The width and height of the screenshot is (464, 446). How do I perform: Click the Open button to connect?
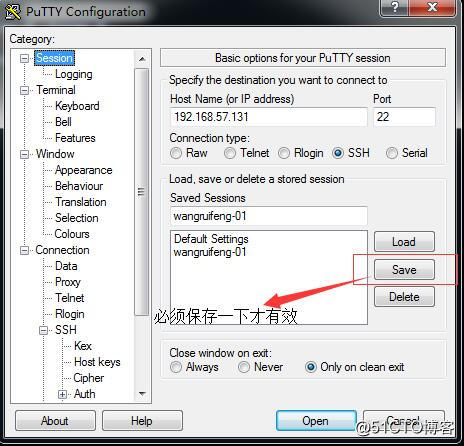click(x=316, y=421)
